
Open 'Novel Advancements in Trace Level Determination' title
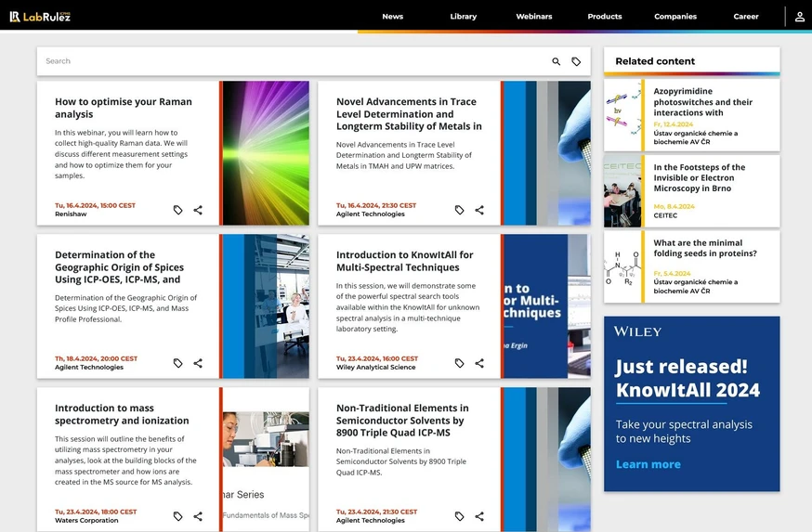point(409,114)
